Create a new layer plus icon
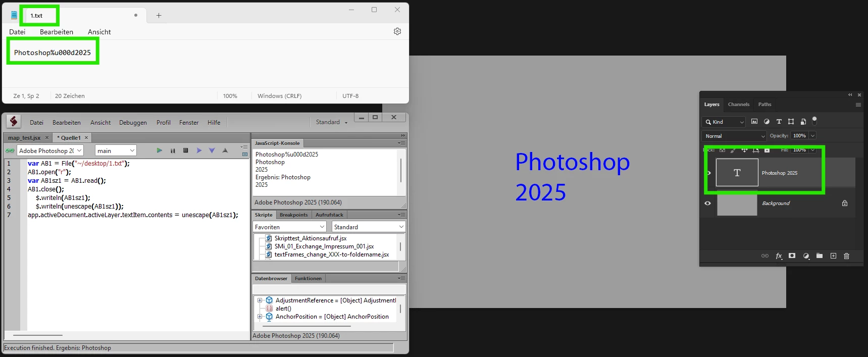 coord(833,256)
